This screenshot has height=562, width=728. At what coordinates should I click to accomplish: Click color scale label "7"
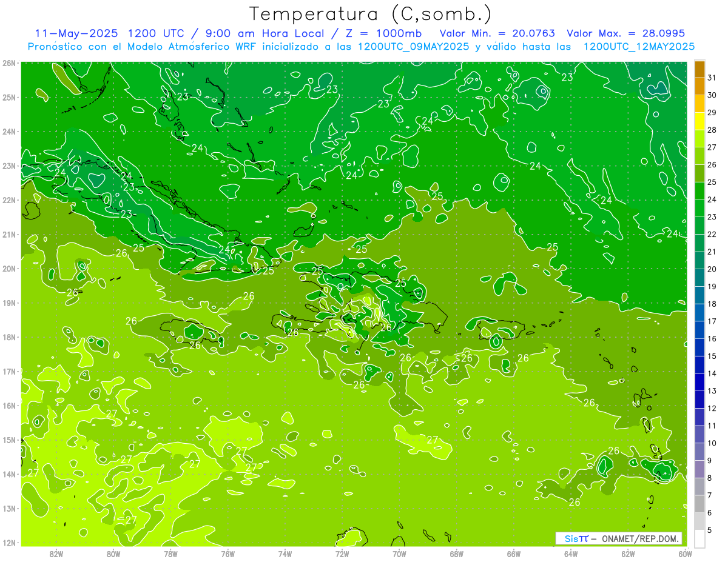pyautogui.click(x=709, y=495)
